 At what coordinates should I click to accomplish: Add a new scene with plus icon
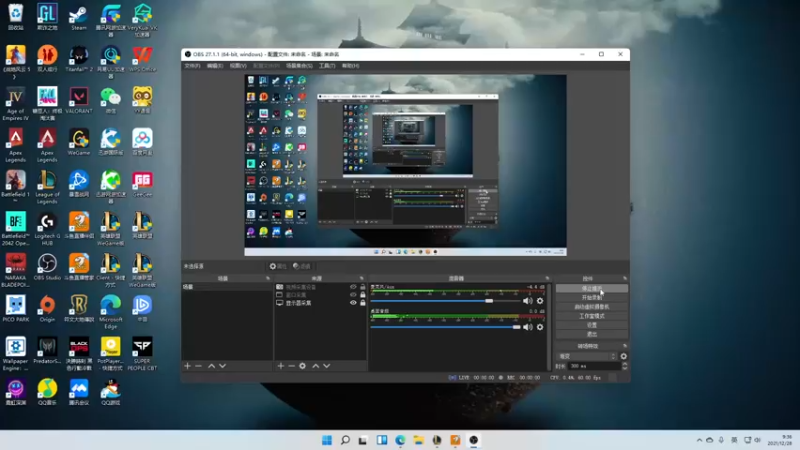(x=187, y=366)
